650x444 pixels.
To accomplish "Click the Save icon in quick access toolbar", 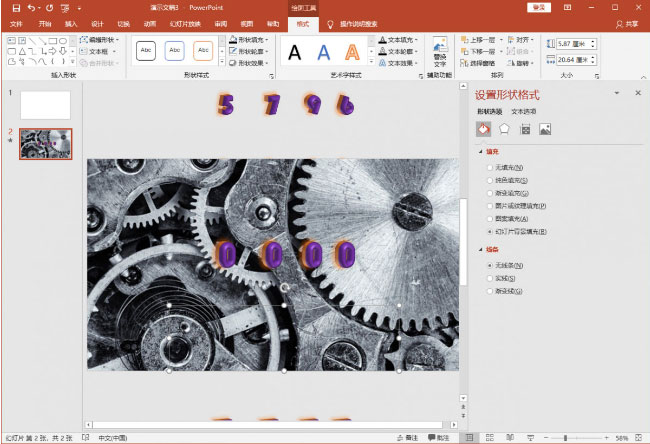I will click(15, 7).
